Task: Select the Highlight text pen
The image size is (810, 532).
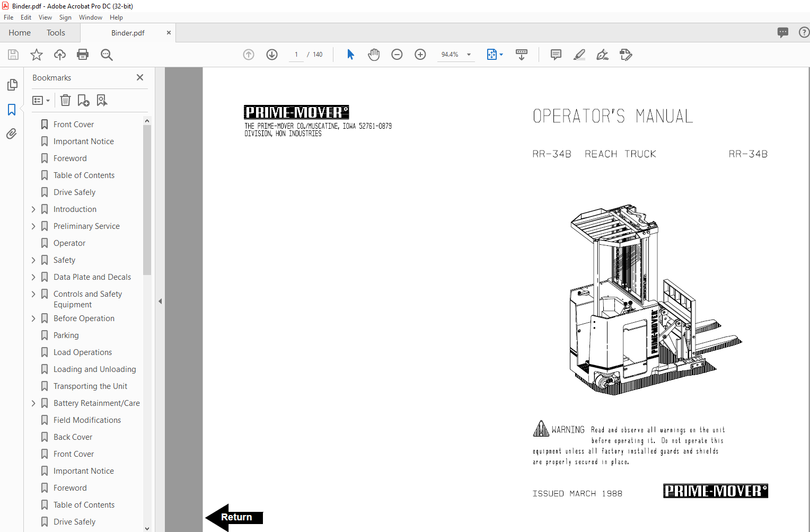Action: coord(579,55)
